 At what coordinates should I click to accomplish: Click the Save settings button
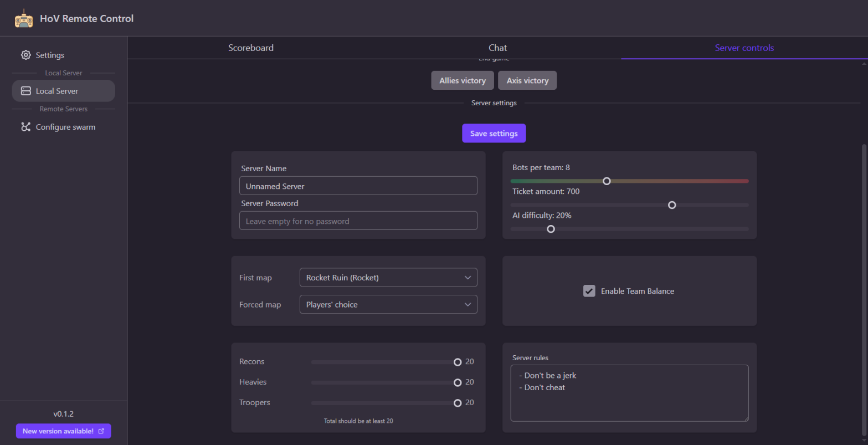[494, 134]
